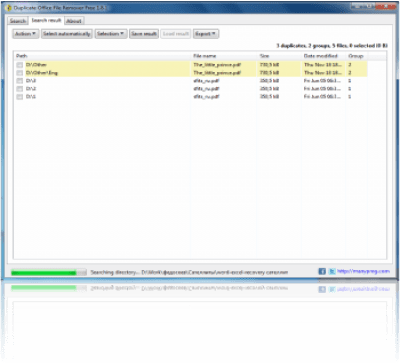Click the green search progress bar
This screenshot has width=400, height=364.
pos(49,273)
